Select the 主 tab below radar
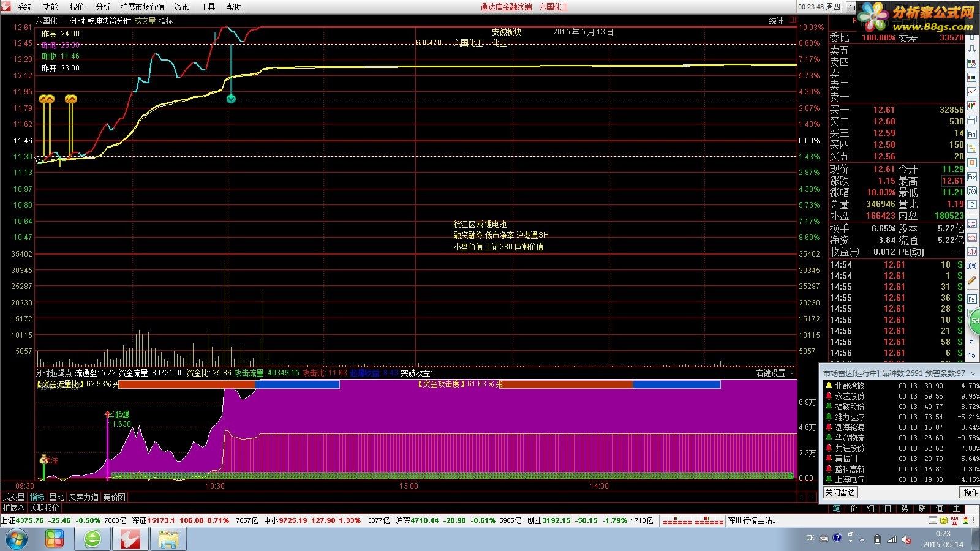The width and height of the screenshot is (980, 551). pyautogui.click(x=956, y=509)
